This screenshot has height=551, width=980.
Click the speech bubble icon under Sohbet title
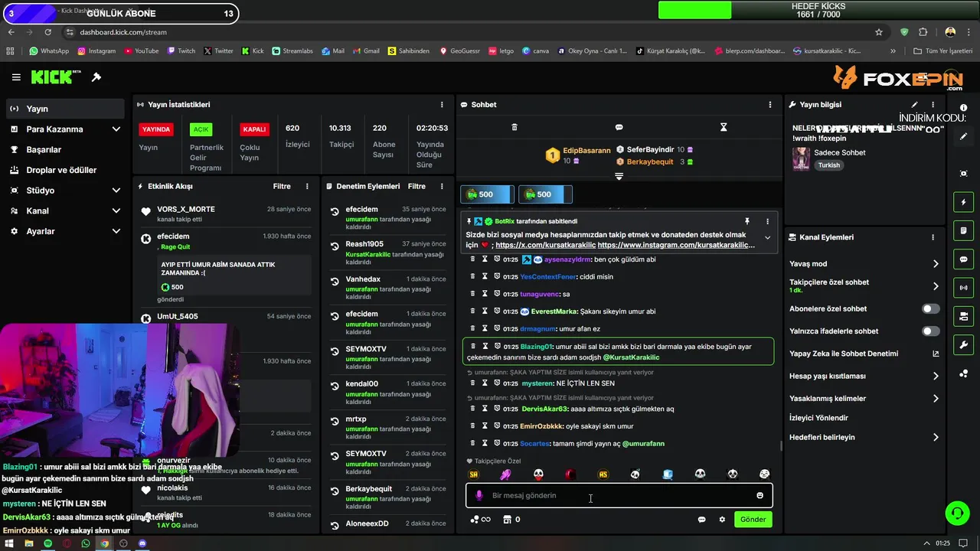[619, 127]
